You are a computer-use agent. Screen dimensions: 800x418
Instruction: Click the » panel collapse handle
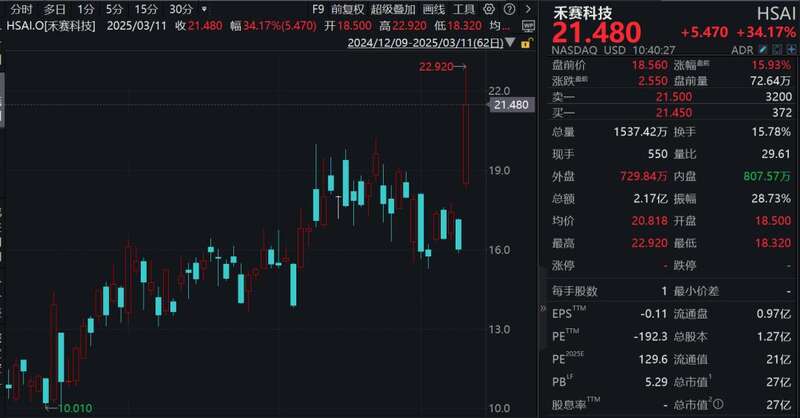click(543, 308)
